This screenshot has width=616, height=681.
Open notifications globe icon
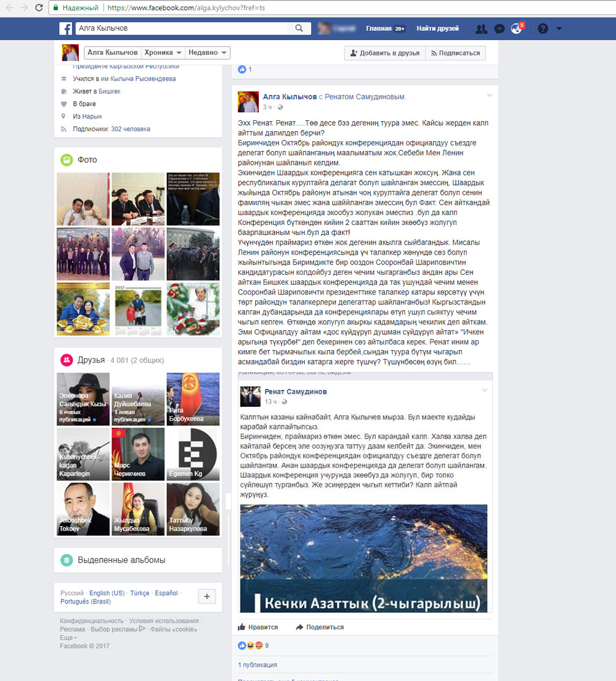tap(517, 28)
